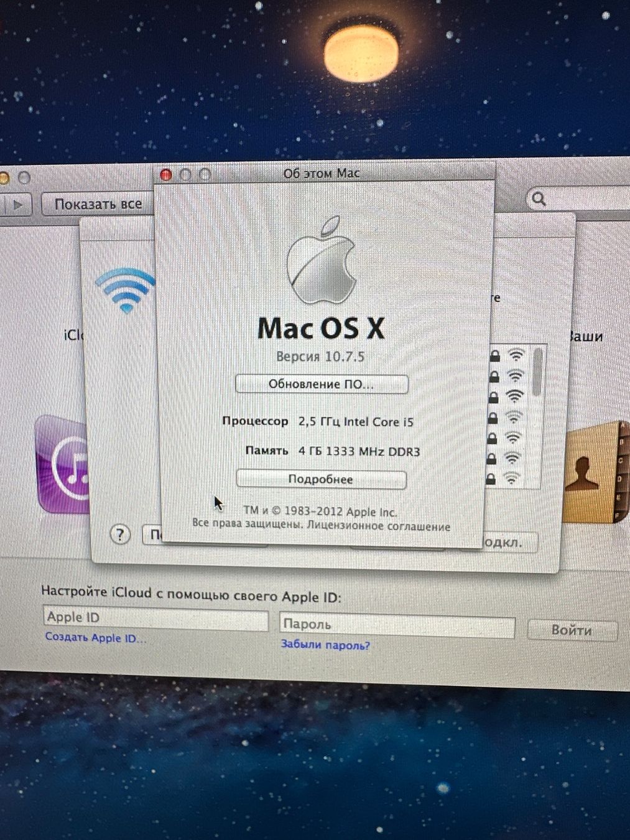Image resolution: width=630 pixels, height=840 pixels.
Task: Select the first Wi-Fi network in the list
Action: (x=509, y=356)
